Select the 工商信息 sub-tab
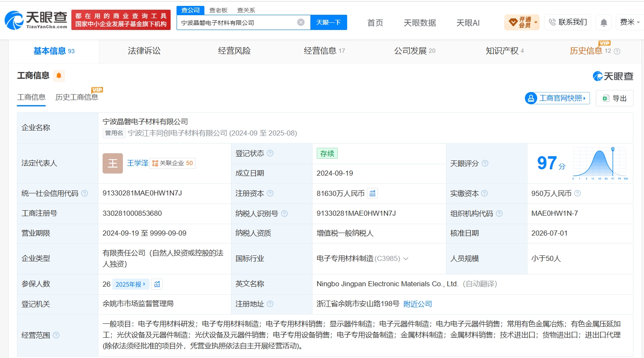The image size is (644, 358). (31, 97)
